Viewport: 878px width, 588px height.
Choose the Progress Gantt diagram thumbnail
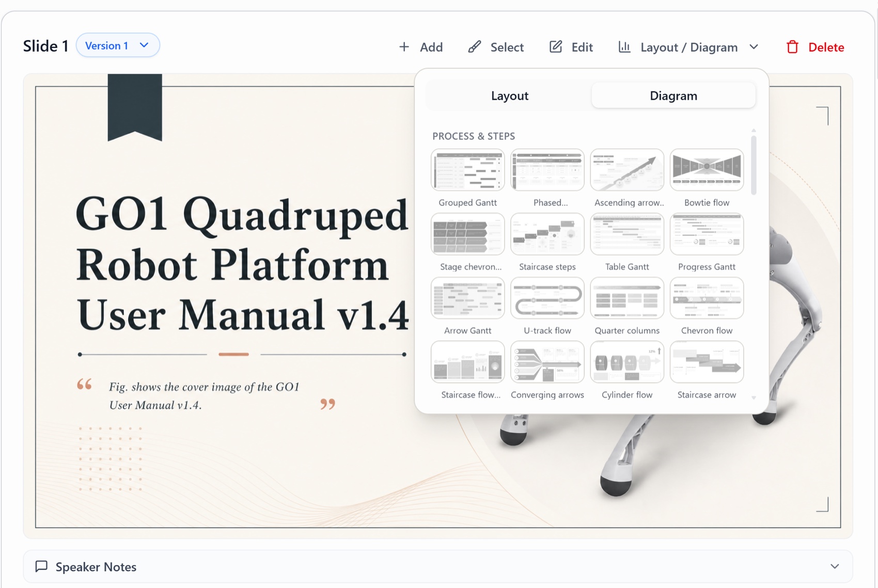(x=707, y=234)
